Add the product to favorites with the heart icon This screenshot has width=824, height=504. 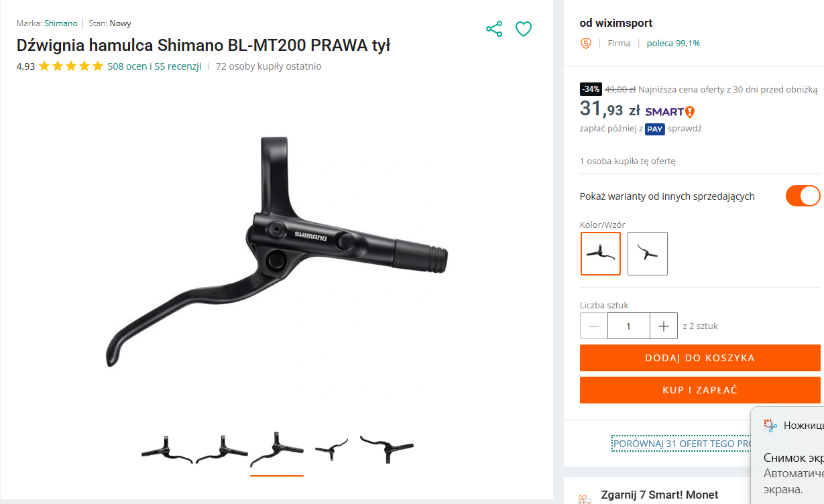(x=524, y=29)
